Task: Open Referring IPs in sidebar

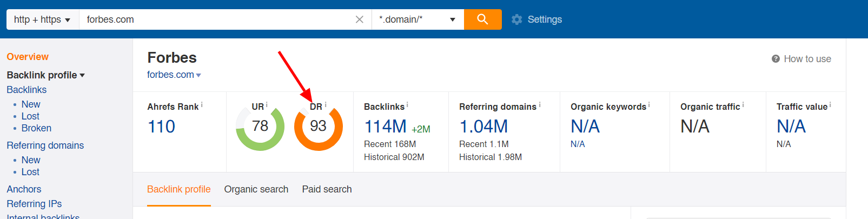Action: 34,204
